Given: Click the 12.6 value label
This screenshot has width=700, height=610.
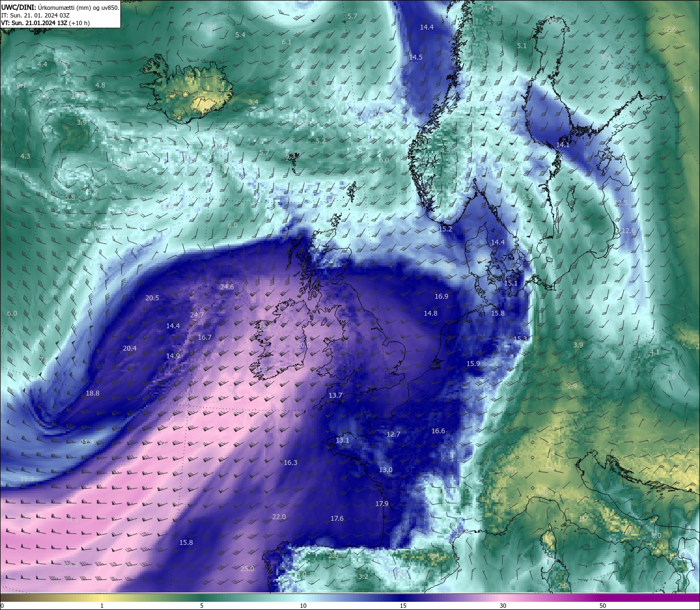Looking at the screenshot, I should [x=628, y=231].
